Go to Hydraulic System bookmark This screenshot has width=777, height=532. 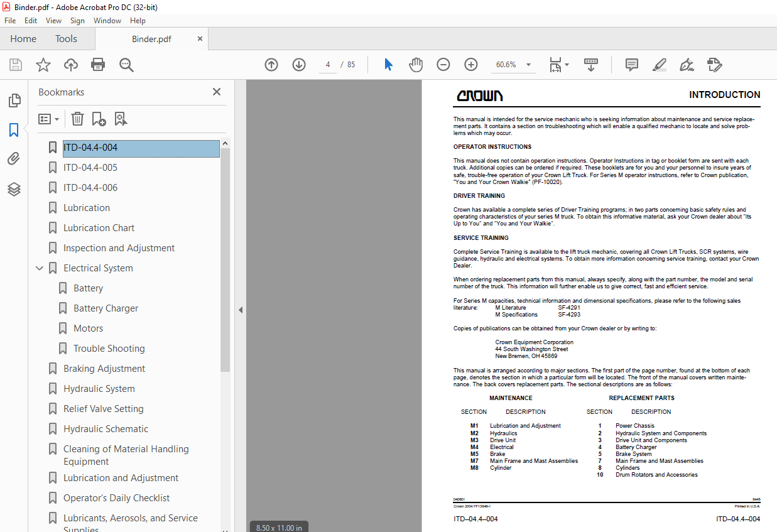pyautogui.click(x=99, y=389)
